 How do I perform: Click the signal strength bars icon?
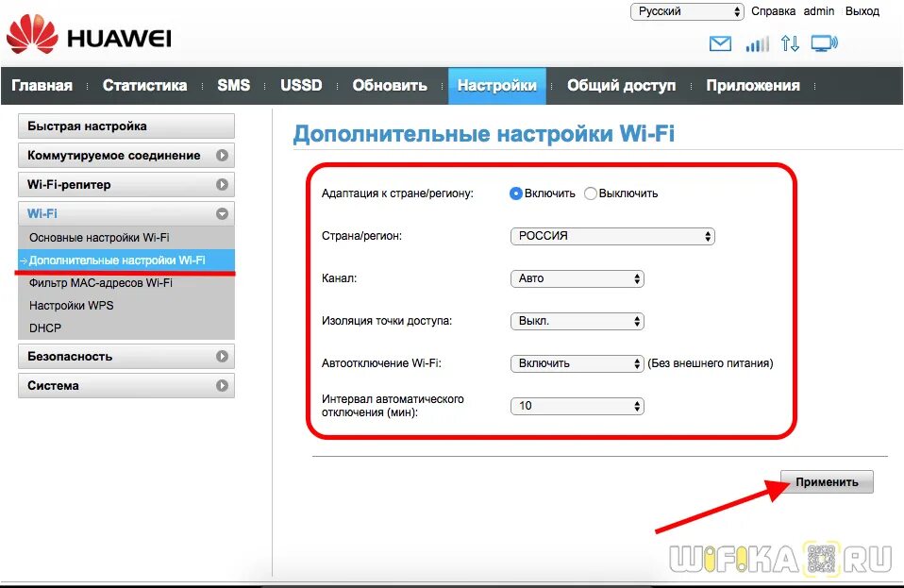pyautogui.click(x=756, y=43)
